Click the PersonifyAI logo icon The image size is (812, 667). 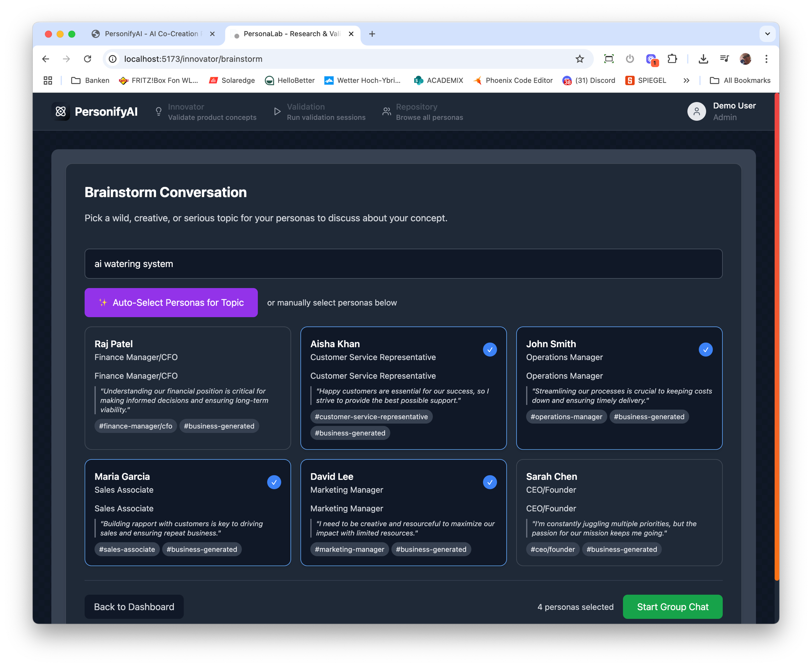pyautogui.click(x=61, y=111)
